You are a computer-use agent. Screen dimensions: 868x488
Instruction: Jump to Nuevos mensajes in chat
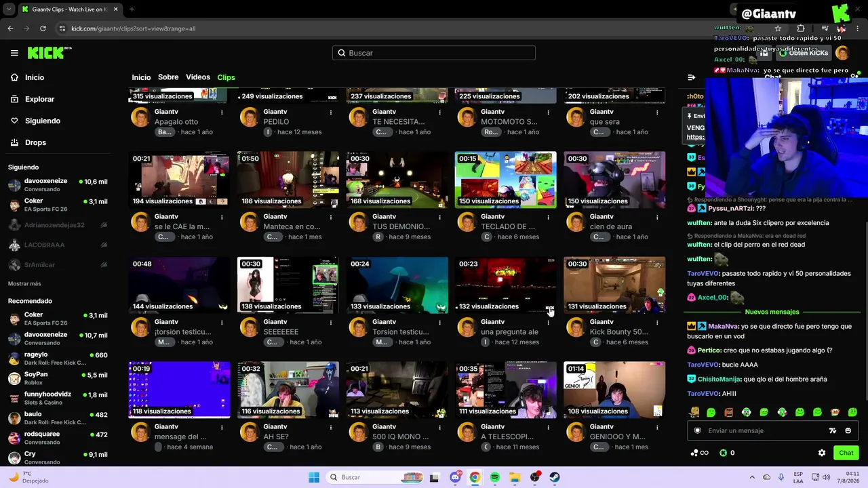(772, 312)
